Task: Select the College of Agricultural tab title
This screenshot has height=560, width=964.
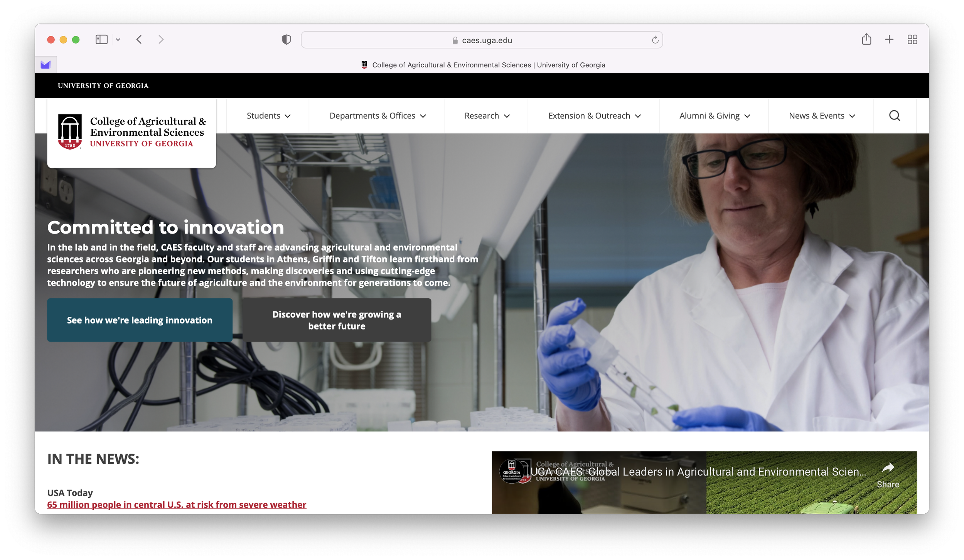Action: (x=488, y=65)
